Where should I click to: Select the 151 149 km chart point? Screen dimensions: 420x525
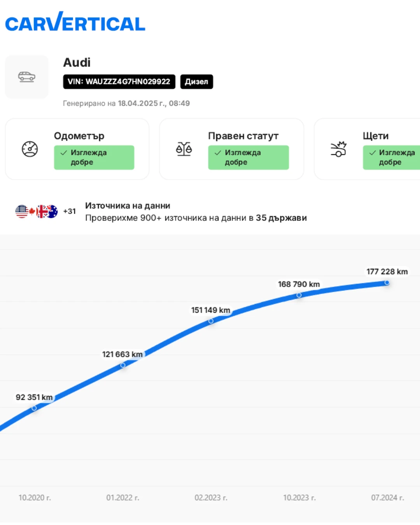coord(211,321)
